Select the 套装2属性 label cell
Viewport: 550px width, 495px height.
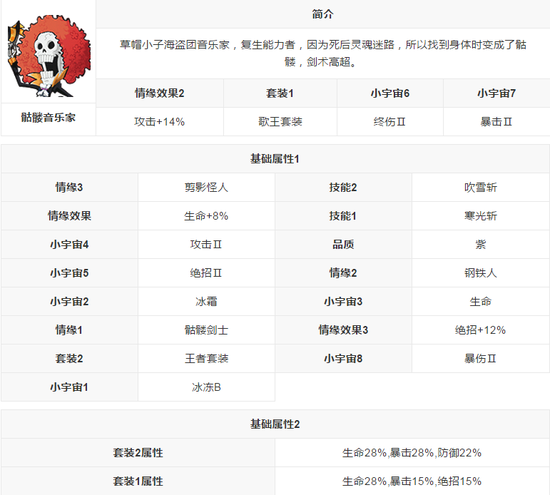tap(138, 453)
